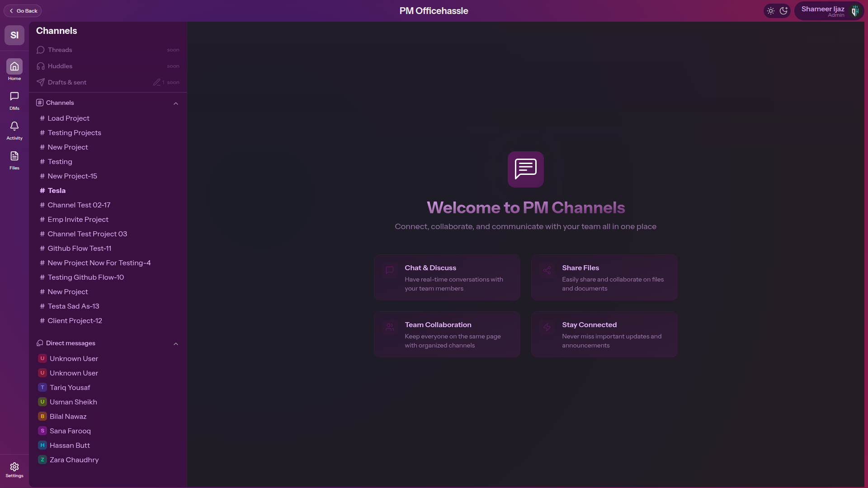Open the New Project-15 channel
This screenshot has width=868, height=488.
coord(108,176)
